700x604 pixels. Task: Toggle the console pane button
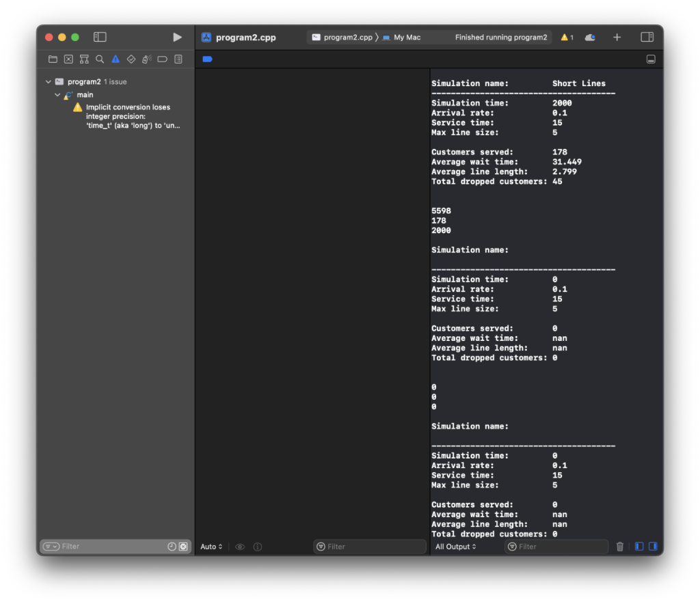coord(653,547)
